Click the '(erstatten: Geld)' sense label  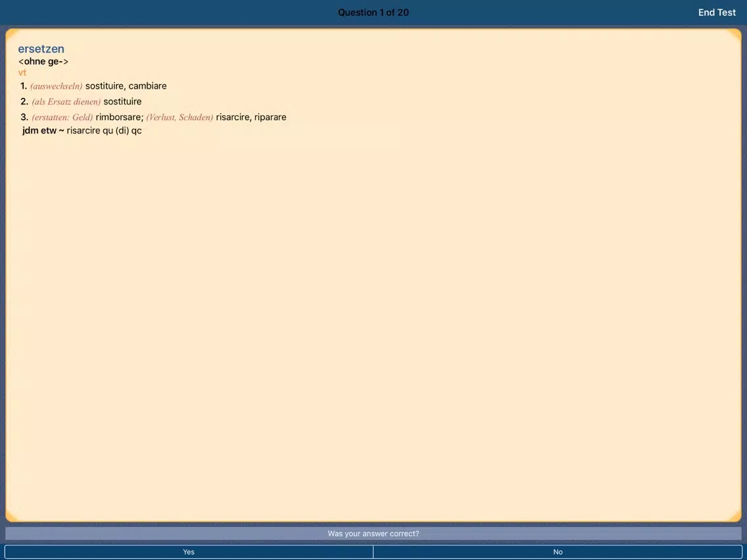62,117
